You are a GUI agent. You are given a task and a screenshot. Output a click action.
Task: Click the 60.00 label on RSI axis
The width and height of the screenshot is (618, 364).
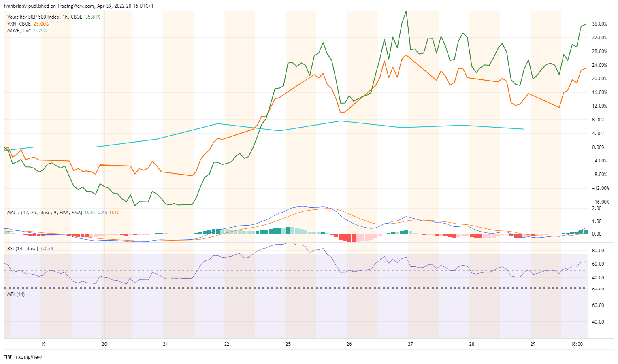click(x=598, y=264)
